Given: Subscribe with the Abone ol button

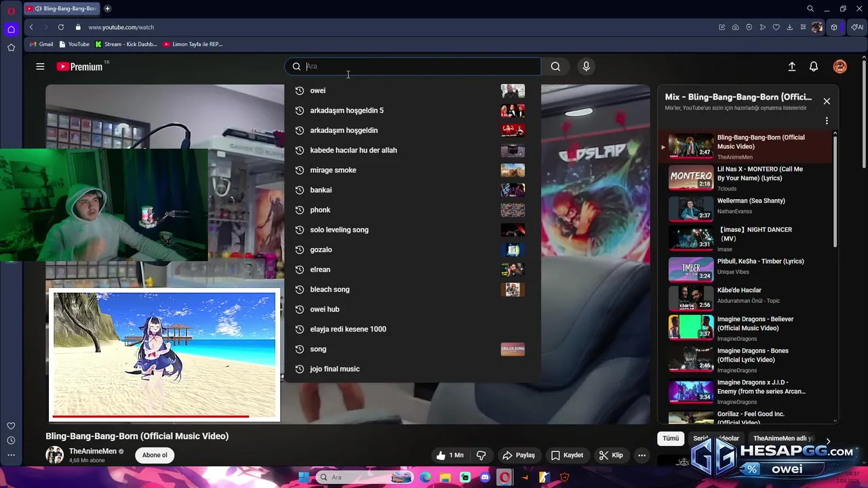Looking at the screenshot, I should [x=155, y=455].
